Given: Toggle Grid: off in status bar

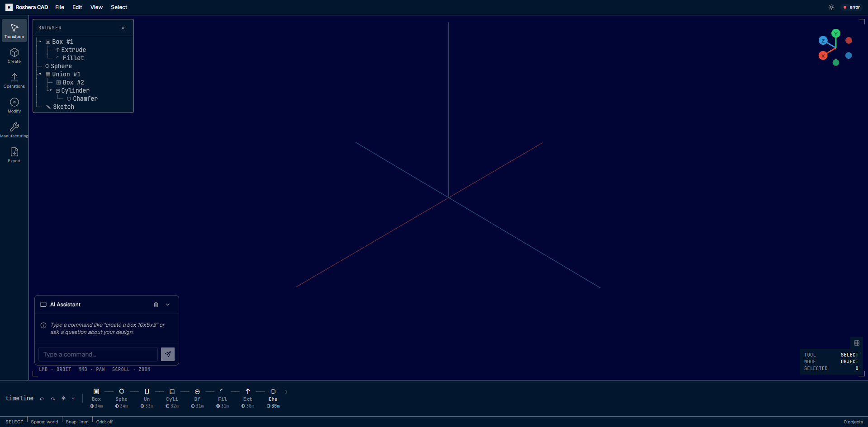Looking at the screenshot, I should (x=104, y=422).
